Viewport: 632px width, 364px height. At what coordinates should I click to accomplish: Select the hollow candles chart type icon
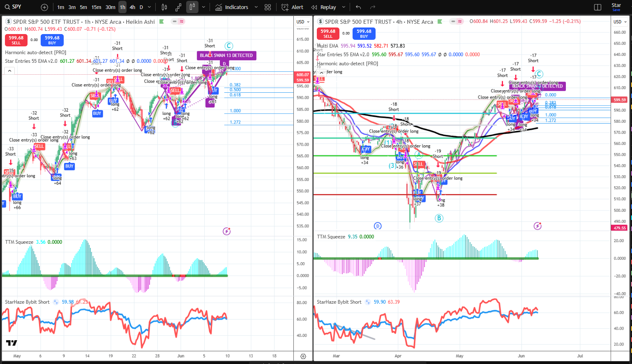192,7
